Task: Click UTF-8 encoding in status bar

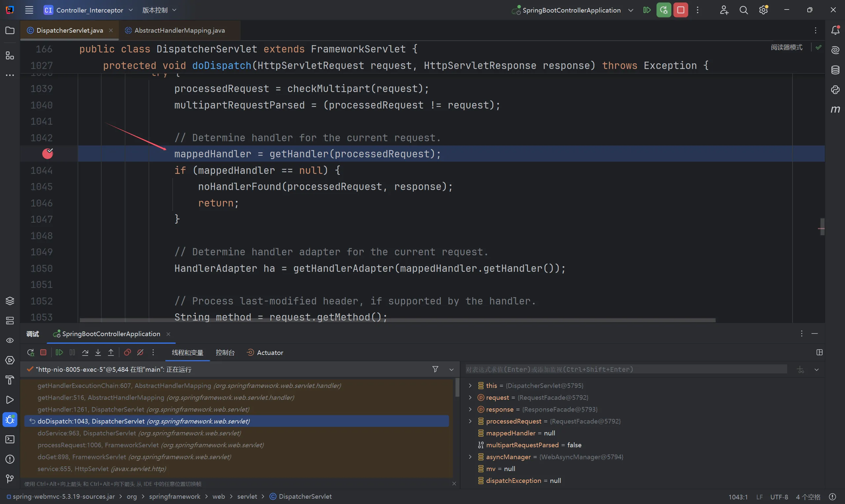Action: [779, 497]
